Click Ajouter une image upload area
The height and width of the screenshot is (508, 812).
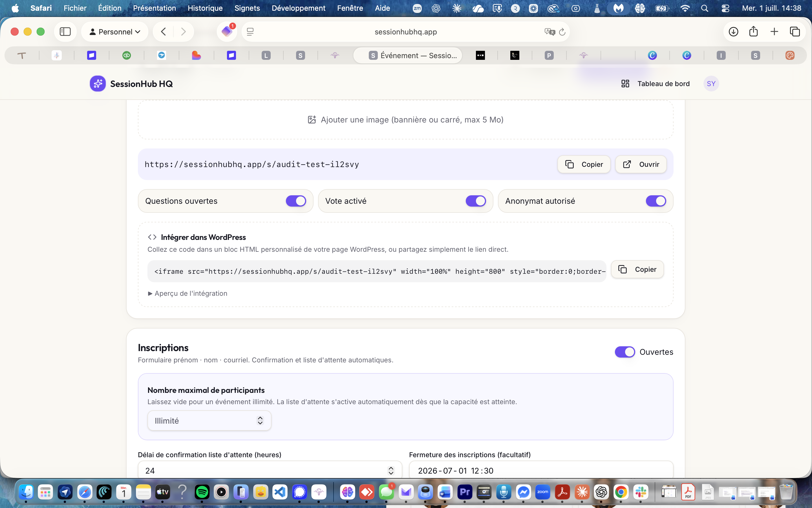405,120
